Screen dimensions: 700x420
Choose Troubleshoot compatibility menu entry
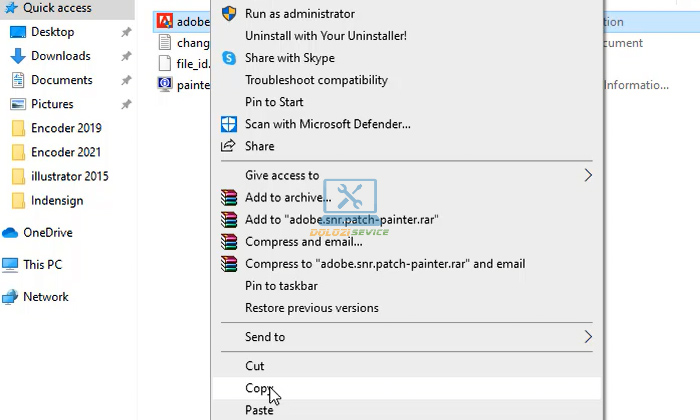click(x=316, y=80)
